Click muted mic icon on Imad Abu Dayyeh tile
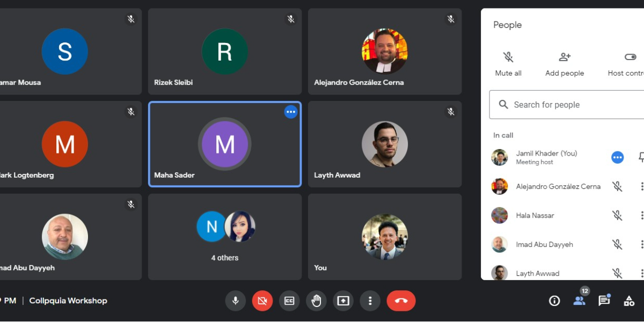Screen dimensions: 644x322 click(x=131, y=204)
